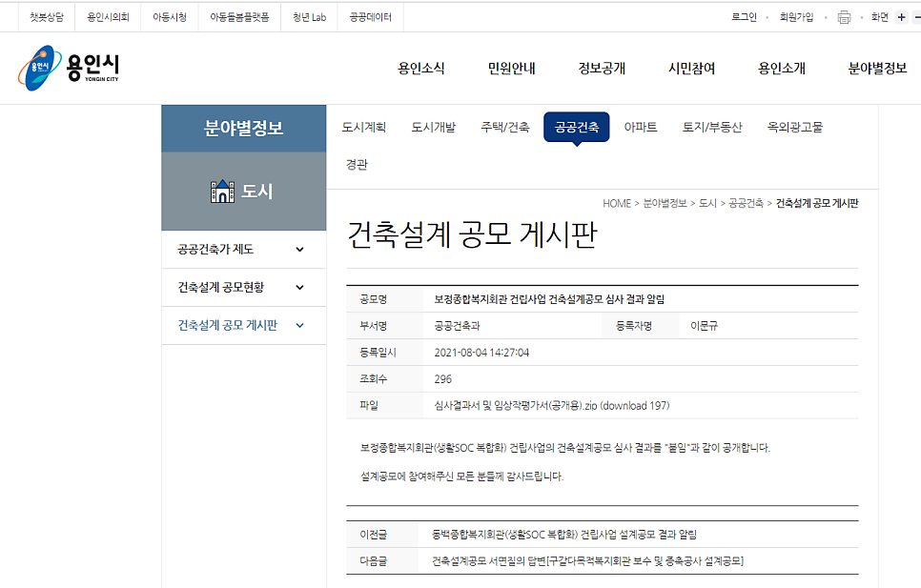Switch to the 도시개발 tab
This screenshot has height=588, width=921.
[x=434, y=127]
